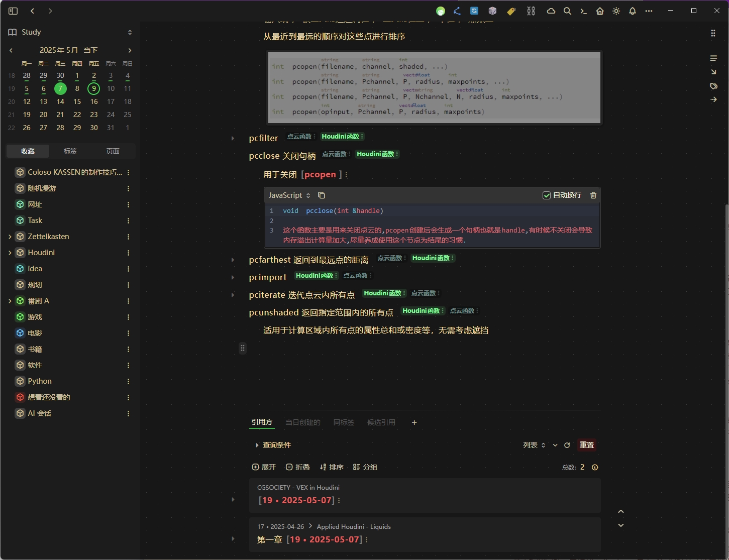729x560 pixels.
Task: Open notifications bell icon
Action: click(633, 11)
